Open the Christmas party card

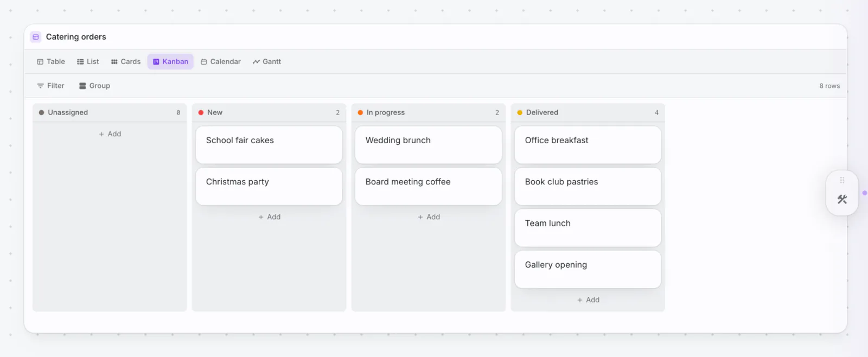(x=269, y=187)
